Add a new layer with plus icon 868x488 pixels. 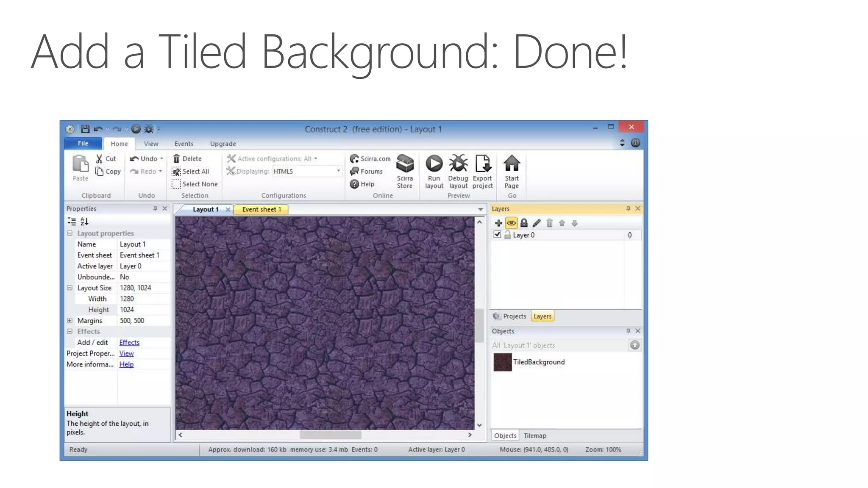[x=498, y=223]
